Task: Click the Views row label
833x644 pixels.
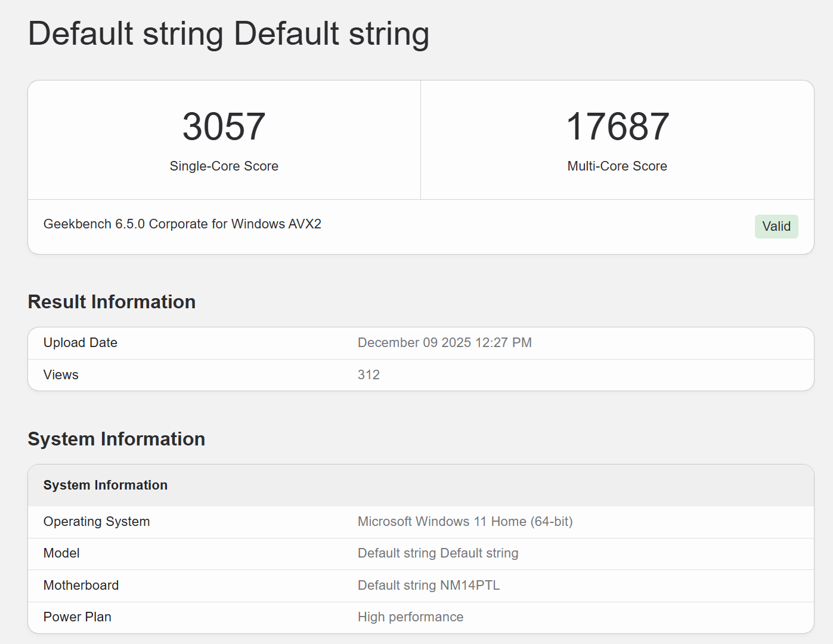Action: click(61, 375)
